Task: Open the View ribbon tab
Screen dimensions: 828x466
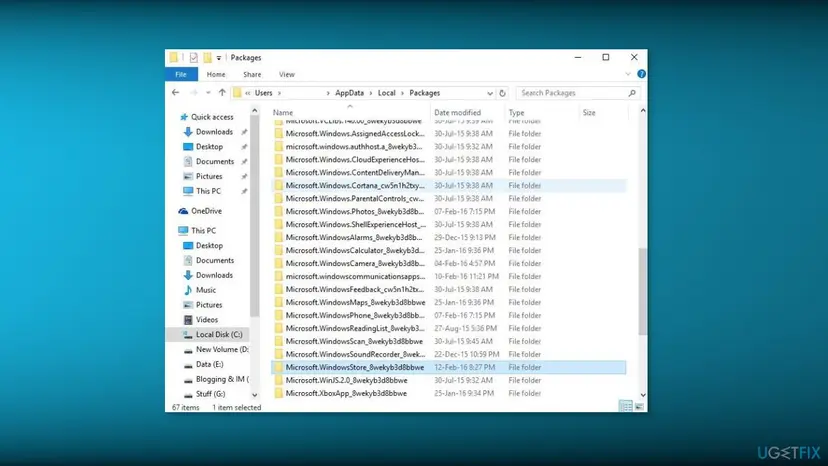Action: tap(287, 74)
